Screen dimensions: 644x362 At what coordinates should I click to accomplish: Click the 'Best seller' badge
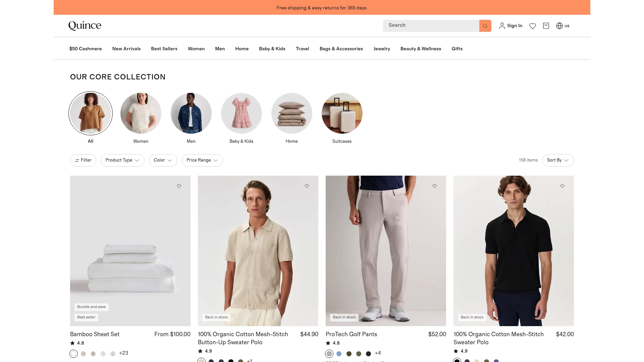tap(86, 317)
